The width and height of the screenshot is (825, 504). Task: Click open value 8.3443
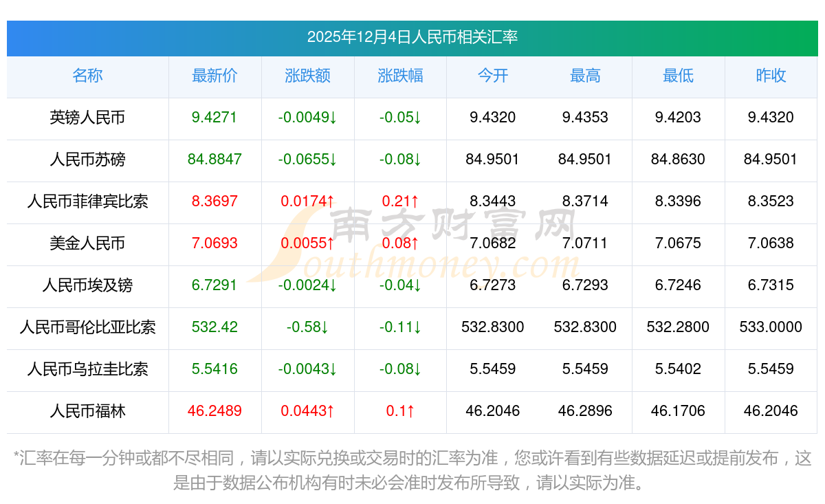coord(493,201)
